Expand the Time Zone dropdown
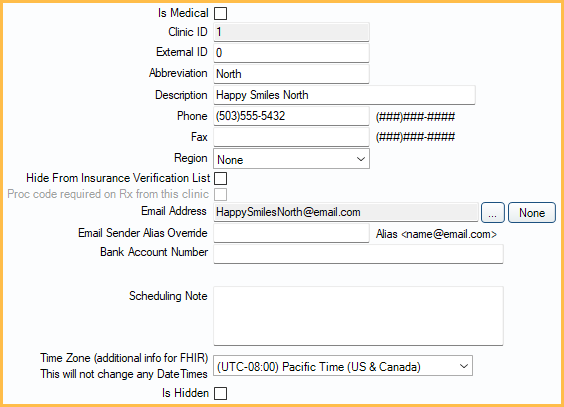Image resolution: width=564 pixels, height=407 pixels. coord(343,366)
